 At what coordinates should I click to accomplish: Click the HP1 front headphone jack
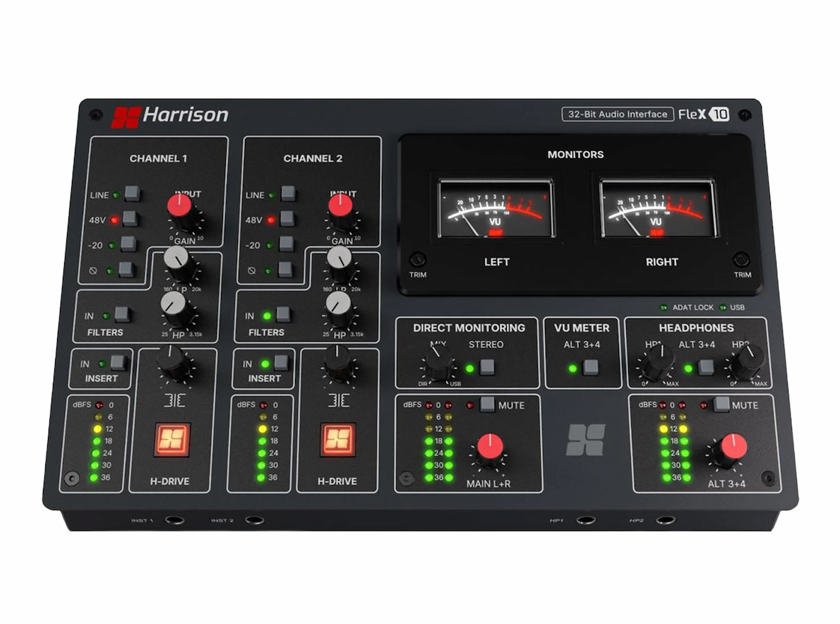(x=586, y=520)
